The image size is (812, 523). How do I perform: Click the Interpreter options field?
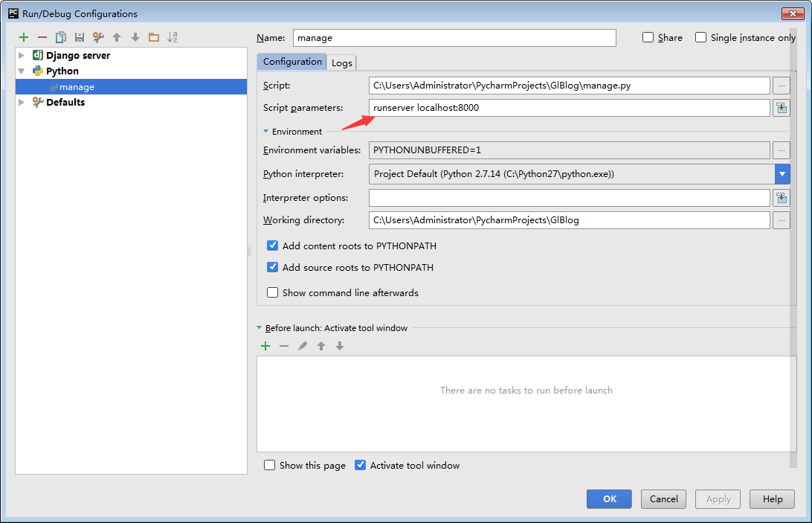click(569, 198)
